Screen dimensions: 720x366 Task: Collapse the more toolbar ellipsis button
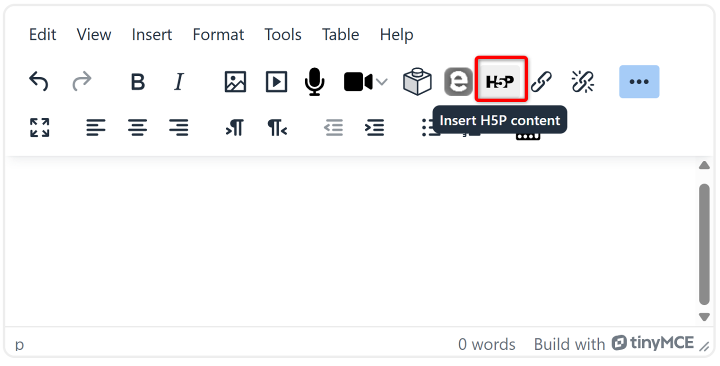(639, 82)
